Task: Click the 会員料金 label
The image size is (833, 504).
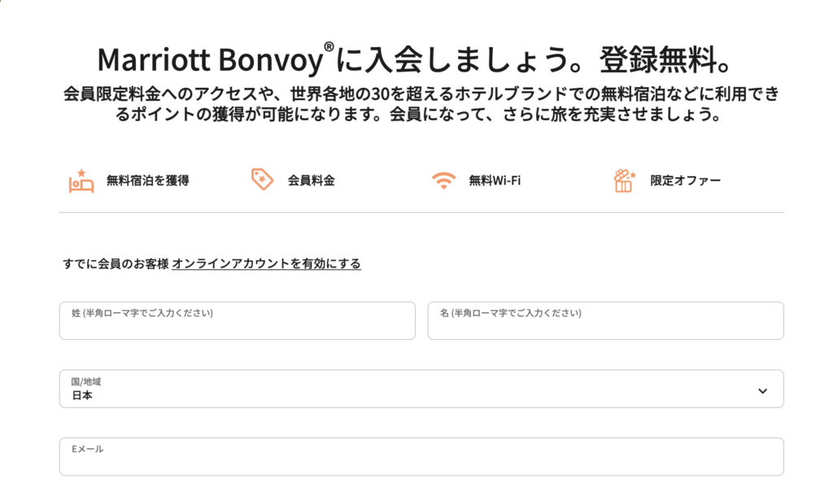Action: [312, 180]
